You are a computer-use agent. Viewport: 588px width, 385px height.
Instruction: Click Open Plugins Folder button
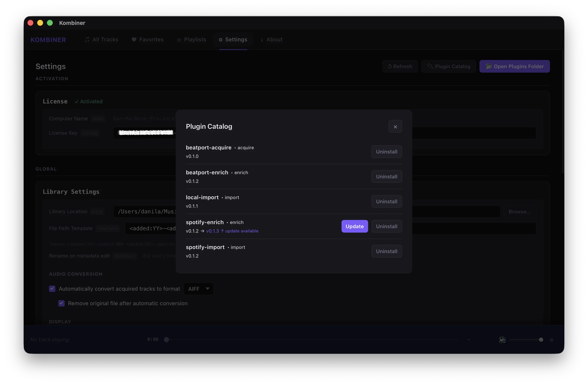pos(514,66)
